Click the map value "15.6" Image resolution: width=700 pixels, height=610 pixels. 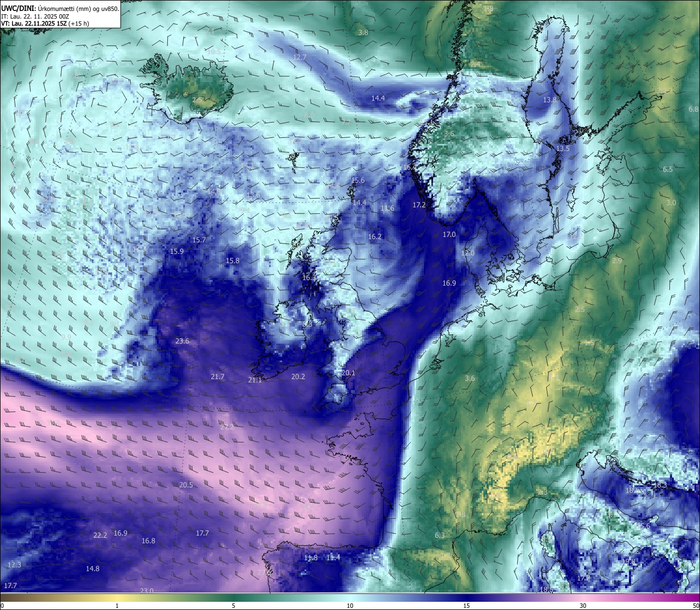[x=358, y=180]
